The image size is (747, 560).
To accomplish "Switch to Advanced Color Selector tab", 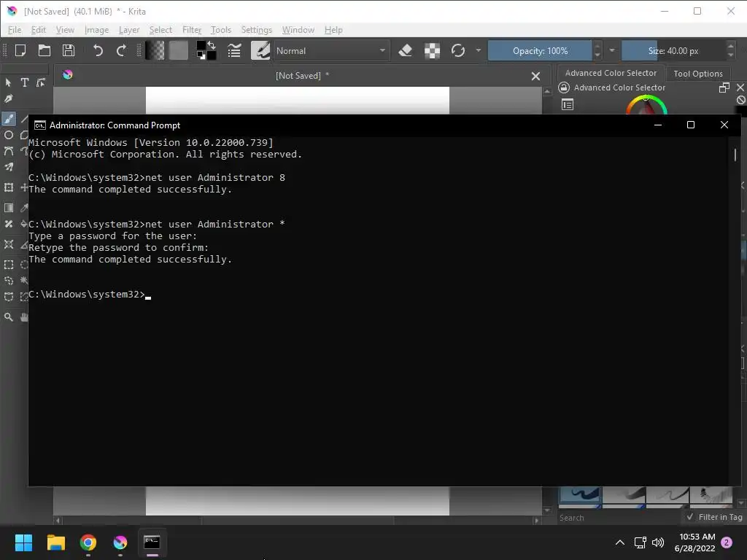I will click(611, 73).
